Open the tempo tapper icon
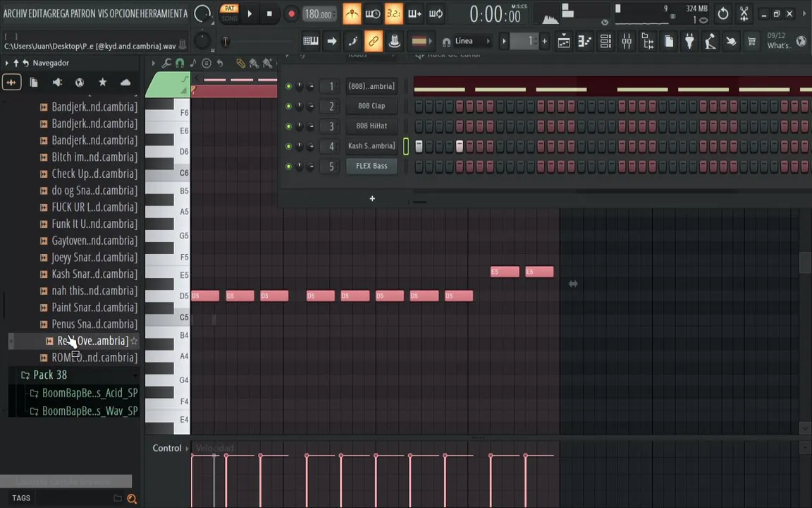 710,42
